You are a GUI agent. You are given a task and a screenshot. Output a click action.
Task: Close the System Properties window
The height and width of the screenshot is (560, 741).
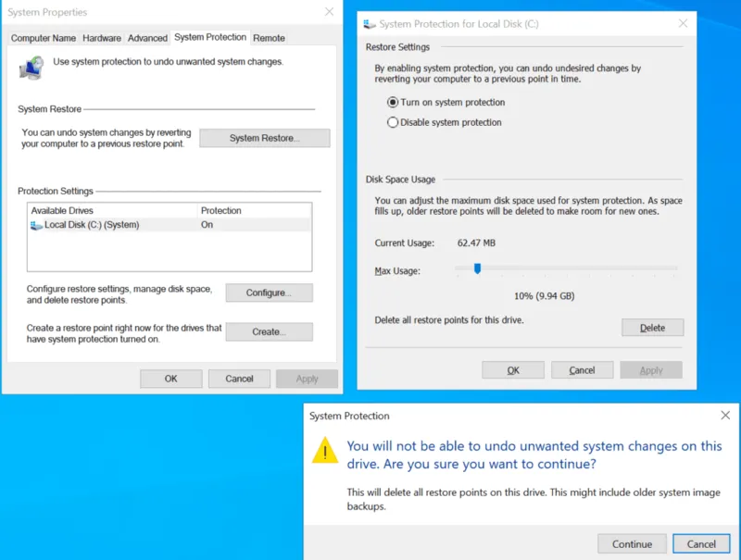[x=329, y=12]
